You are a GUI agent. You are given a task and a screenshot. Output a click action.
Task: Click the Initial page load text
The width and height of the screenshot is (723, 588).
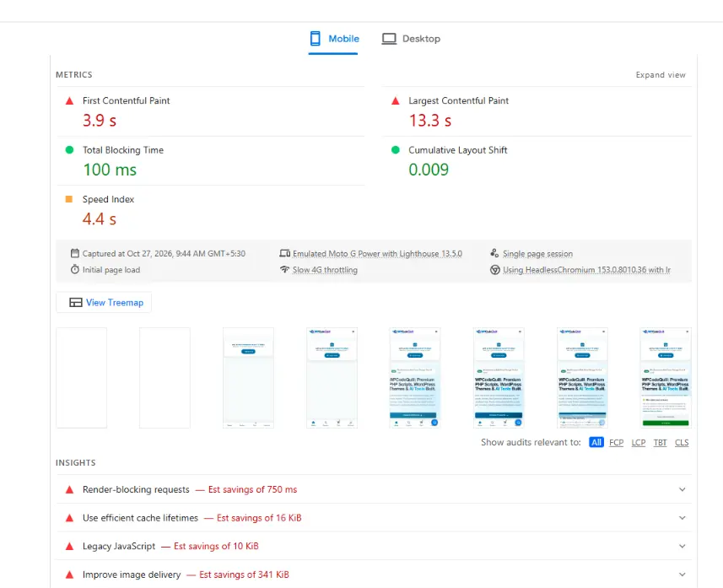tap(111, 270)
